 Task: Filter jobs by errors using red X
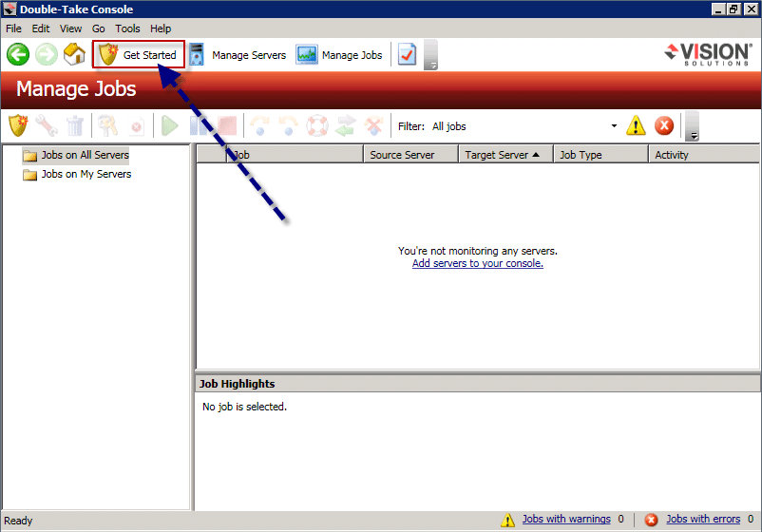(664, 125)
